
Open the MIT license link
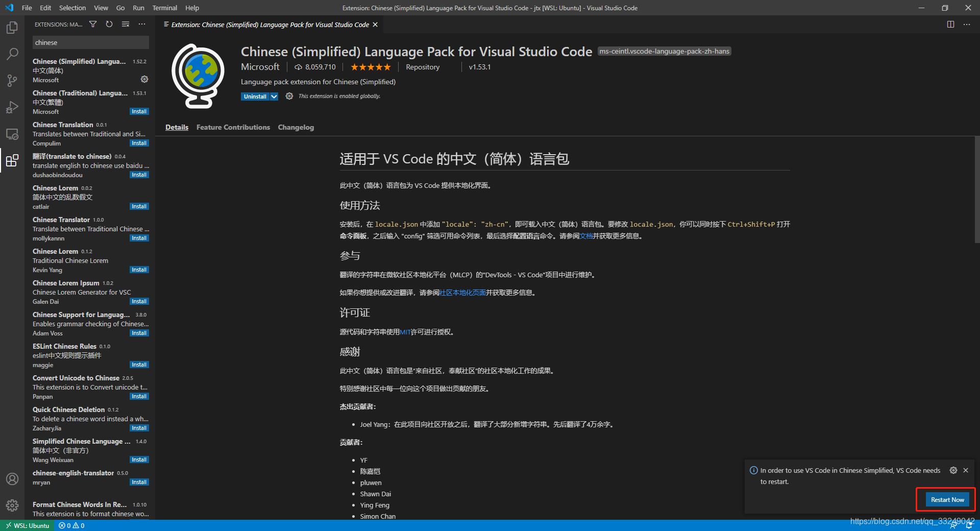(405, 332)
